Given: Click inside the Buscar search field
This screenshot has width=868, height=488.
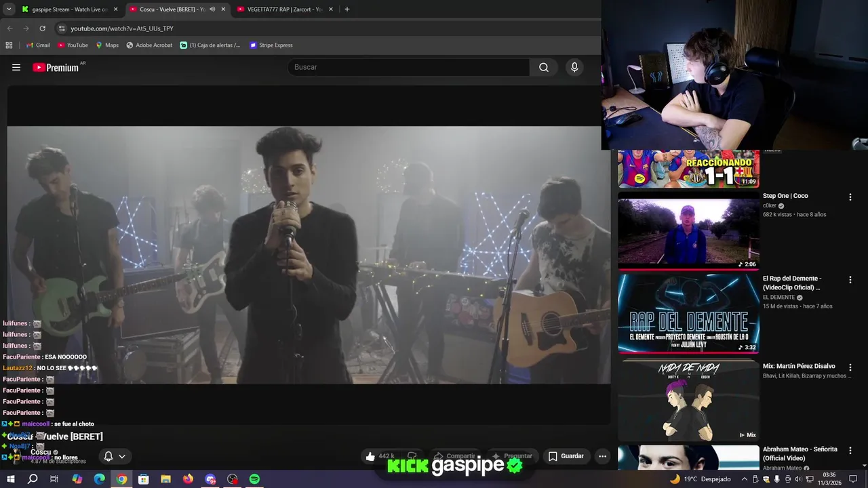Looking at the screenshot, I should [409, 67].
